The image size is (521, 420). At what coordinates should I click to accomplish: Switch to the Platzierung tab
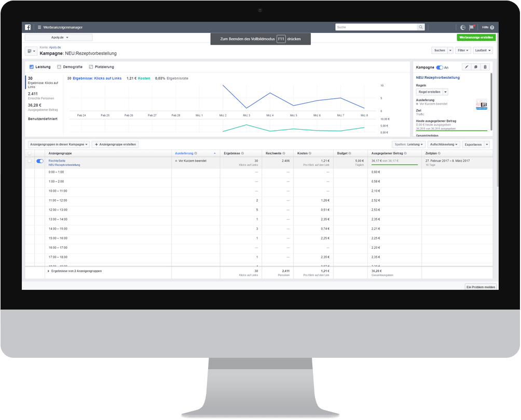pos(101,67)
